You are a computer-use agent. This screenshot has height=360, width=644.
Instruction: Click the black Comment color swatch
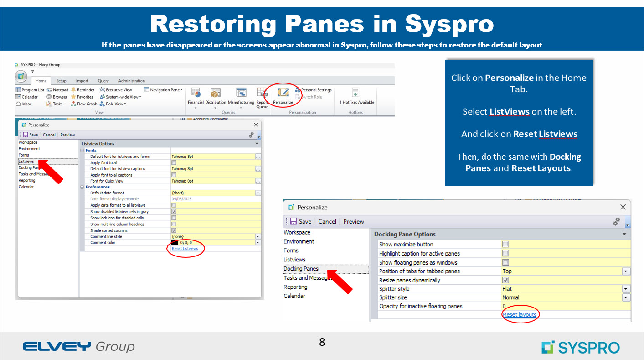click(x=175, y=243)
